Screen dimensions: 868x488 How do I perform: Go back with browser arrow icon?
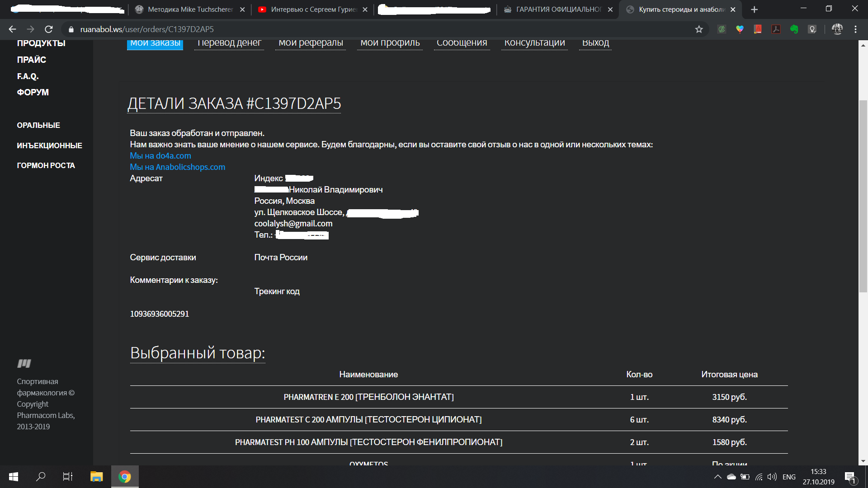click(x=12, y=29)
